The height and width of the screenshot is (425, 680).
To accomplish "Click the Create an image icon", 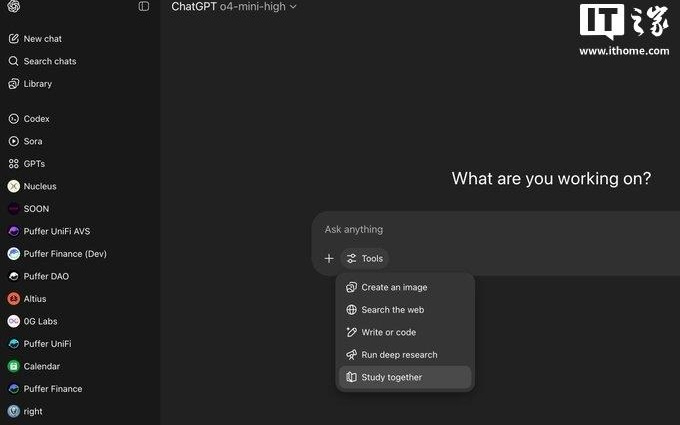I will tap(351, 287).
